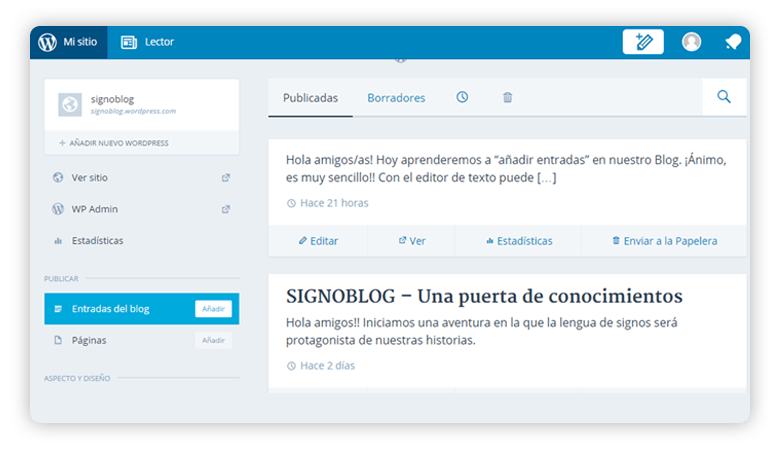
Task: Click external link icon next to WP Admin
Action: click(x=226, y=209)
